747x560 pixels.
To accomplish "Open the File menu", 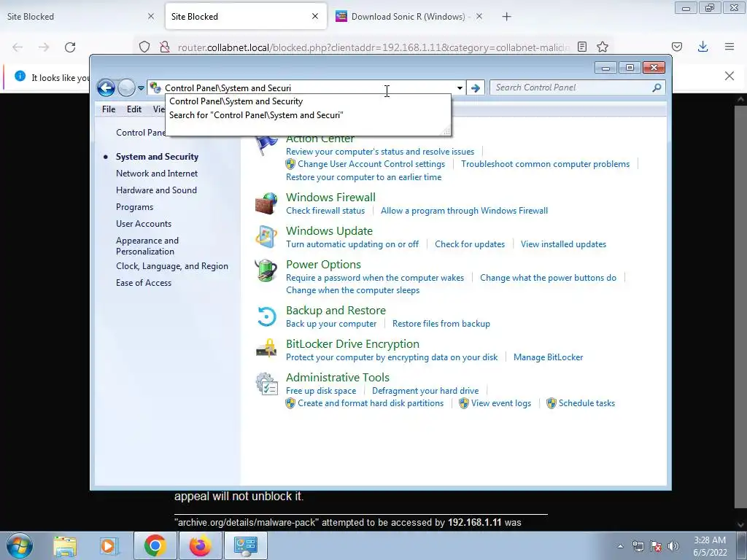I will click(x=109, y=109).
